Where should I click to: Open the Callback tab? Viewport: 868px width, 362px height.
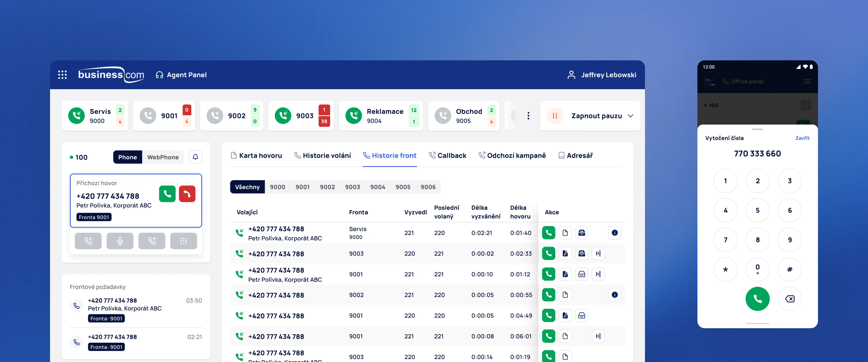click(x=448, y=155)
